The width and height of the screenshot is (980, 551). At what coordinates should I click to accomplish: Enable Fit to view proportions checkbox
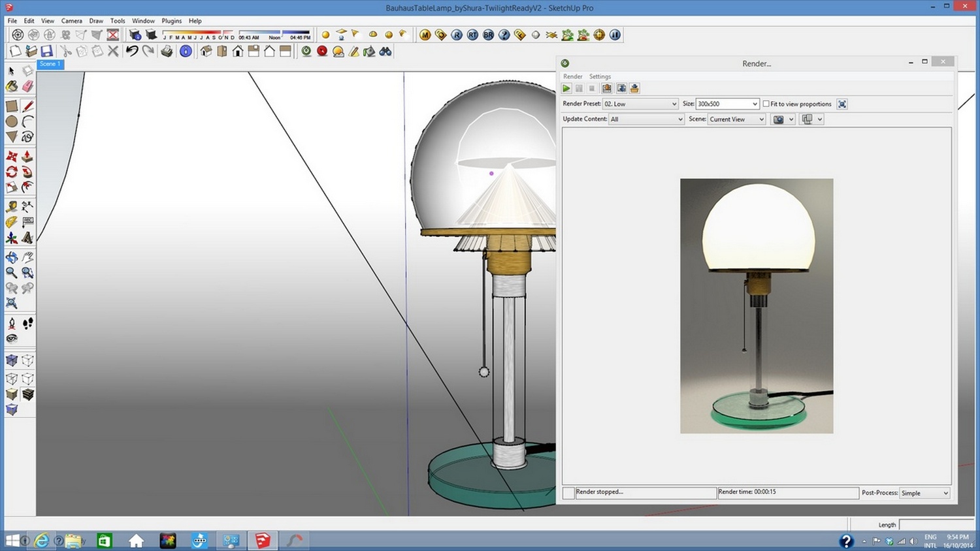click(x=766, y=104)
